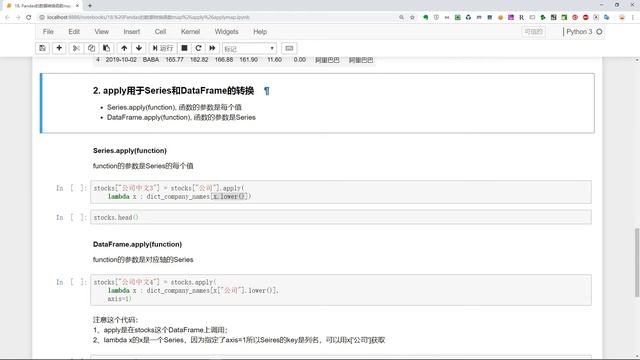The image size is (640, 360).
Task: Move selected cell down arrow
Action: click(x=139, y=48)
